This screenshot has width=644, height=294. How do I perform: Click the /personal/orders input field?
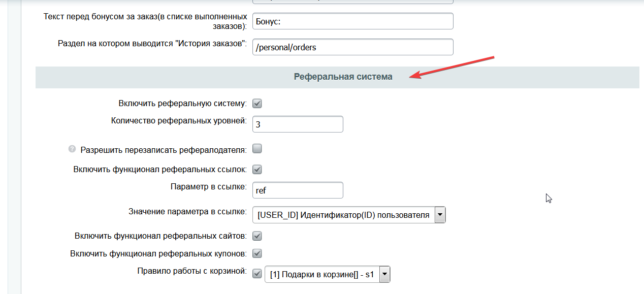click(x=352, y=47)
